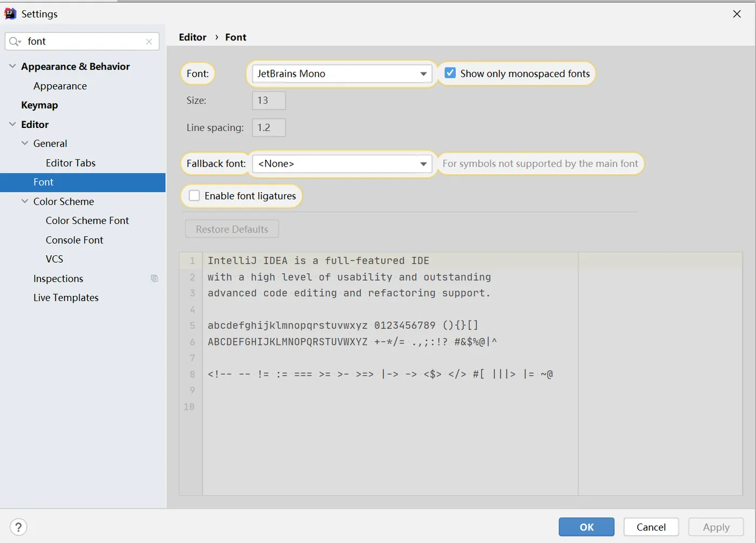Select VCS under Color Scheme
This screenshot has width=756, height=543.
click(x=55, y=259)
